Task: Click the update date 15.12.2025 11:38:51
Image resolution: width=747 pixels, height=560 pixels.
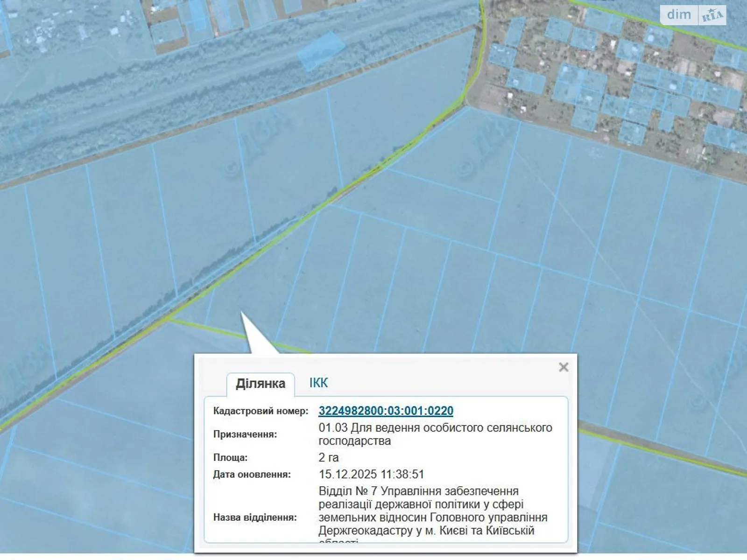Action: tap(371, 474)
